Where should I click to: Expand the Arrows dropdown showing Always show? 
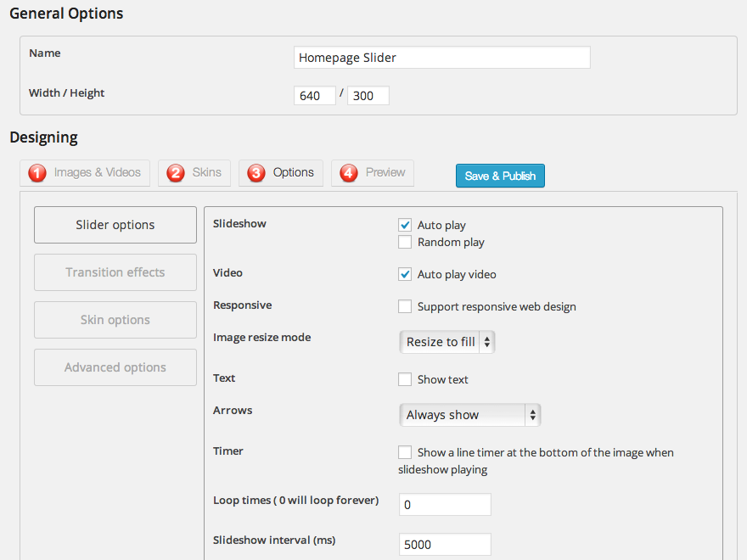(x=469, y=415)
